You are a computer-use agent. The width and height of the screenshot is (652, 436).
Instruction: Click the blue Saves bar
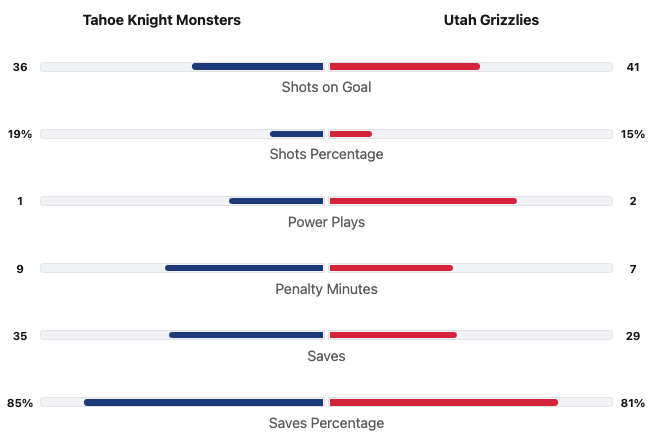[246, 335]
